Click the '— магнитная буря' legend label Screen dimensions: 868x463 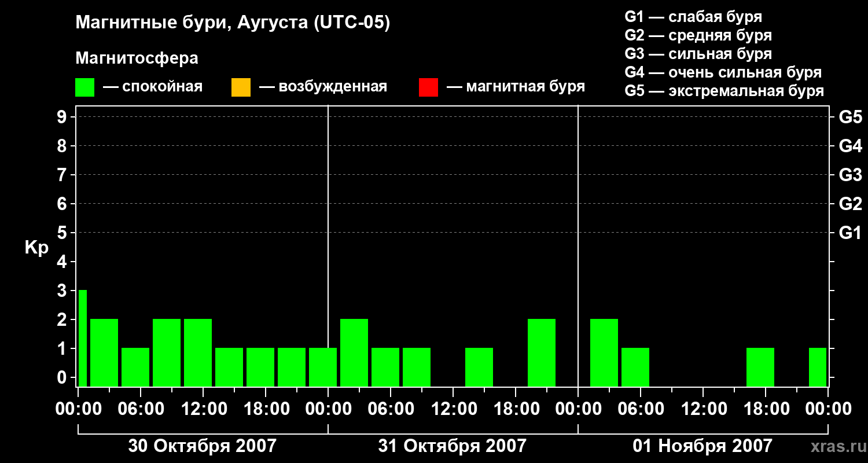pos(516,87)
